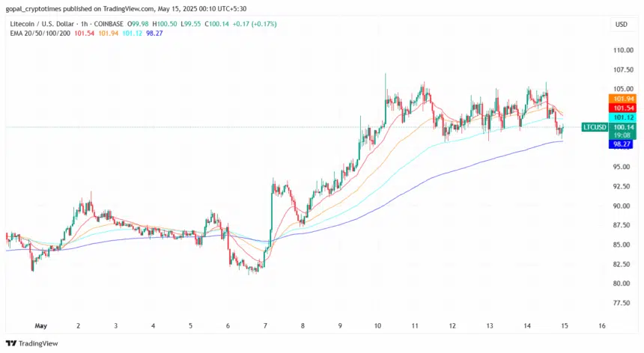Click the 1h interval label

click(85, 24)
